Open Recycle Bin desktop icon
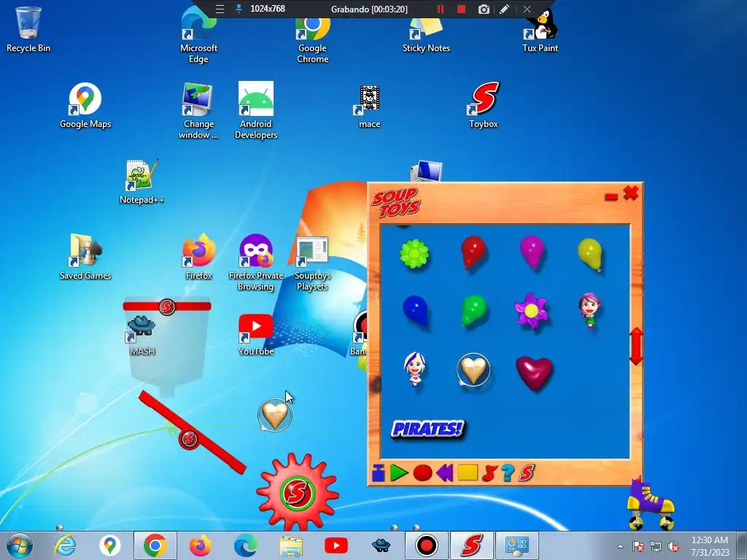Viewport: 747px width, 560px height. pos(28,29)
